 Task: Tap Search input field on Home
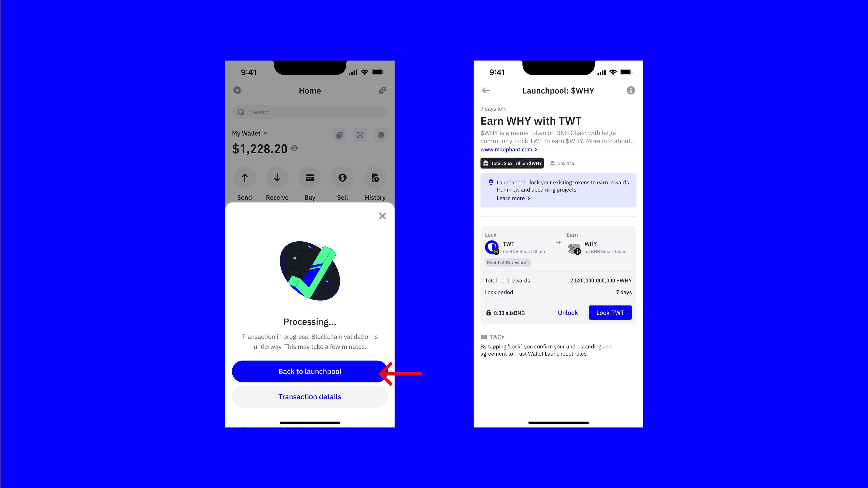click(310, 112)
